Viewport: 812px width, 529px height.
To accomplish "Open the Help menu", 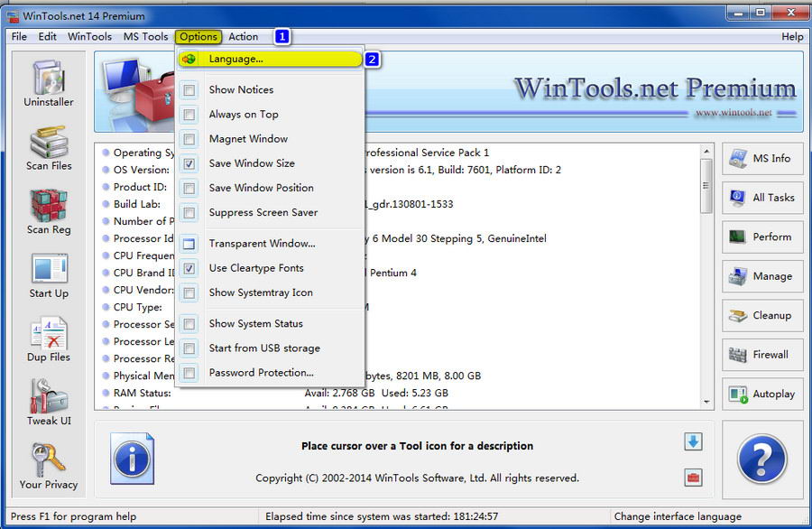I will pos(792,37).
